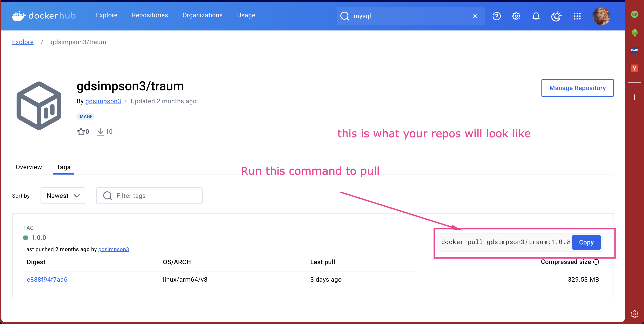Click the GMX sidebar icon

[x=634, y=50]
